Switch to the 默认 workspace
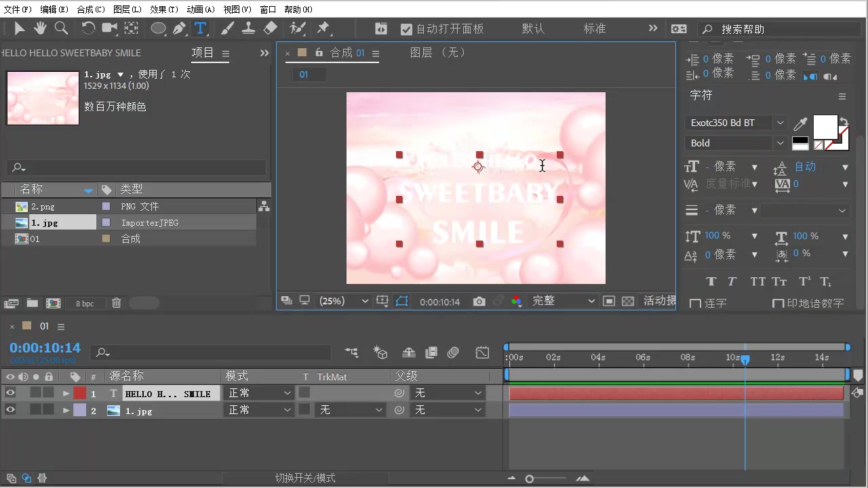The width and height of the screenshot is (868, 488). pyautogui.click(x=533, y=28)
